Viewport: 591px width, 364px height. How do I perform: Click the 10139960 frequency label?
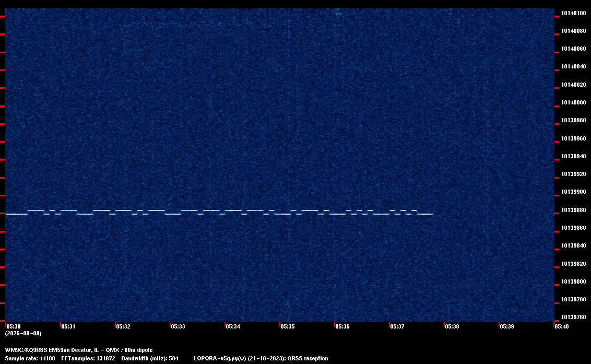573,138
